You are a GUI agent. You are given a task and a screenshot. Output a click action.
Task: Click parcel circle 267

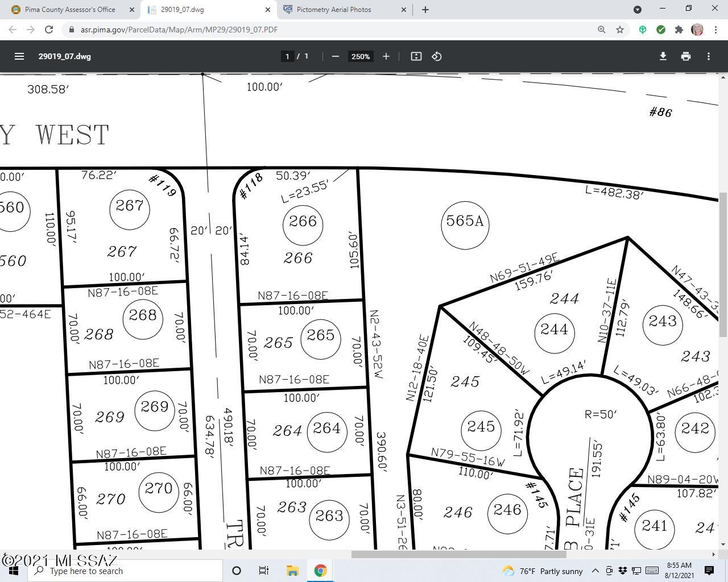tap(130, 209)
